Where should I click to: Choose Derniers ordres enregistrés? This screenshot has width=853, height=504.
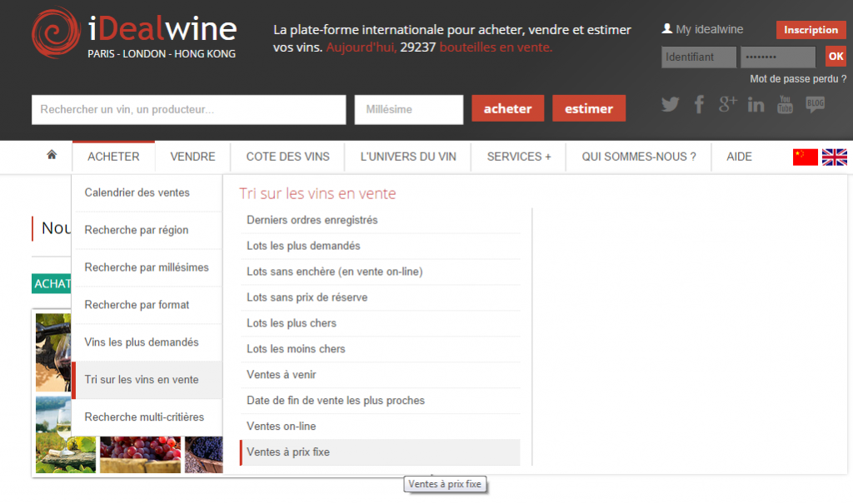380,220
